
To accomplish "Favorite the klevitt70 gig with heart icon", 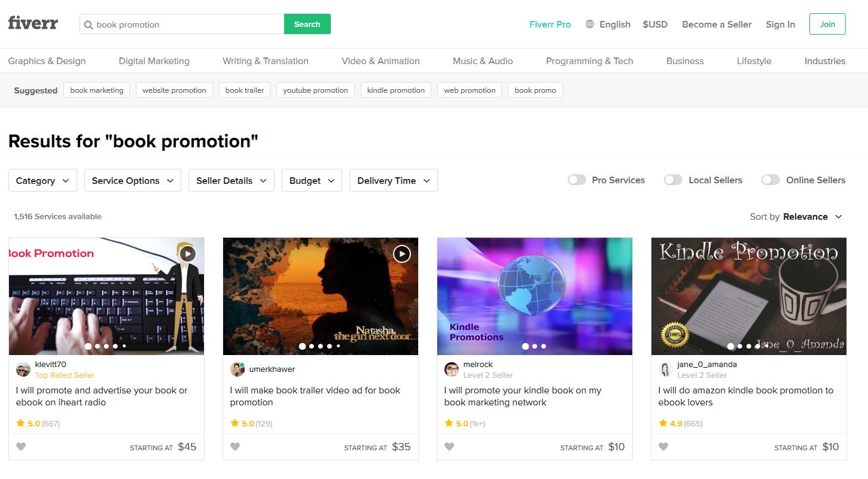I will 21,447.
